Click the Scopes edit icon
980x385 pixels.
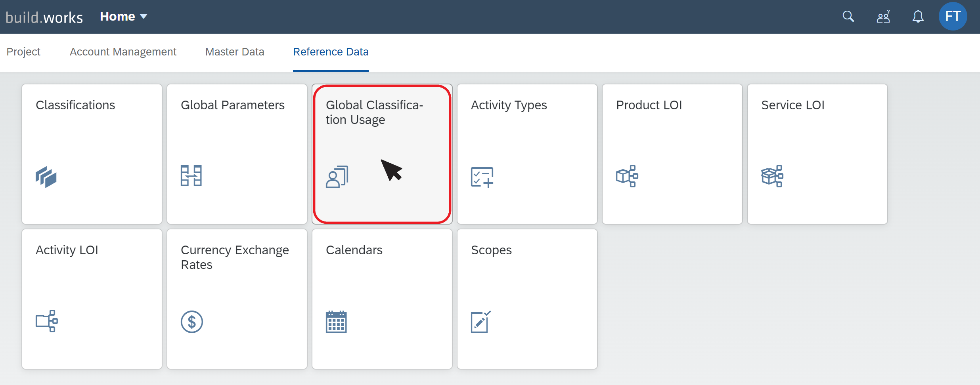click(x=481, y=322)
